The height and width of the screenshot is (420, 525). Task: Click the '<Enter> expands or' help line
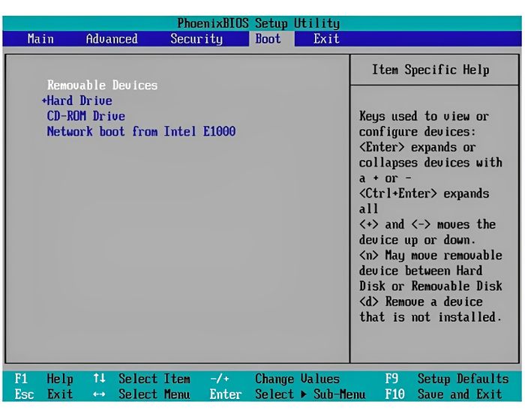417,147
